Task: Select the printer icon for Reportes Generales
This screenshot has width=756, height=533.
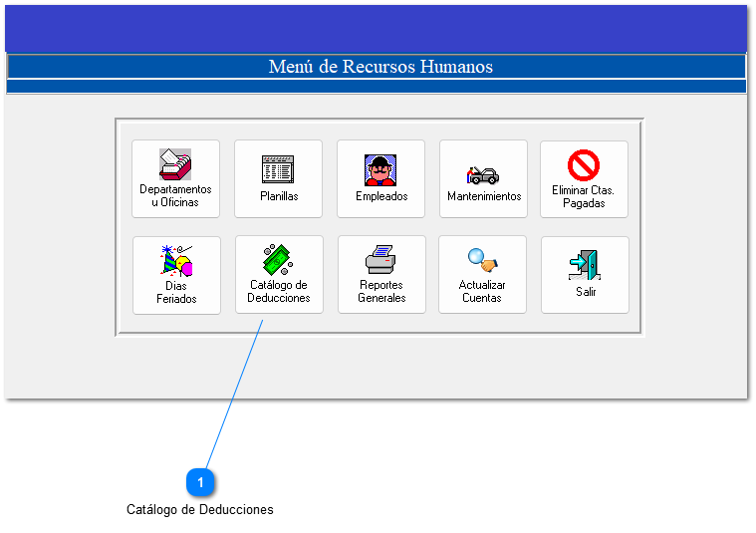Action: (x=380, y=260)
